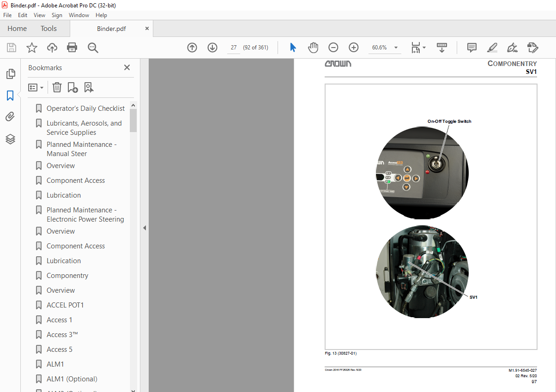Select the ALM1 (Optional) bookmark

tap(72, 379)
